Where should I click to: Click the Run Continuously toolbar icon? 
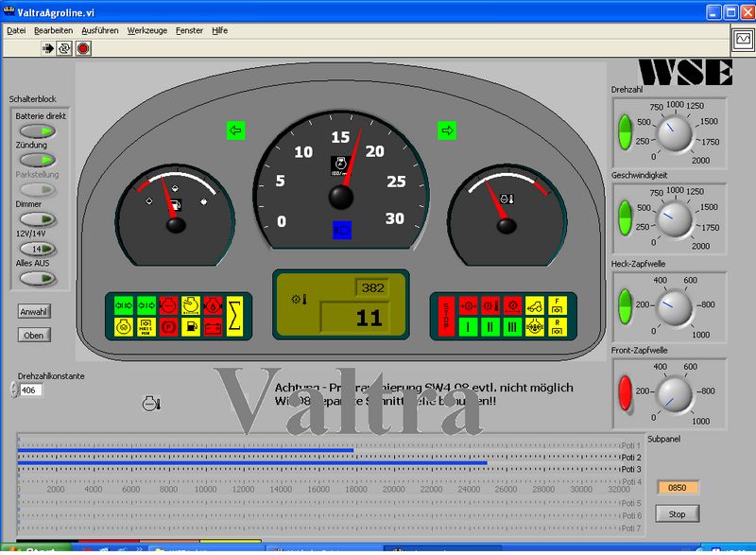(x=64, y=48)
